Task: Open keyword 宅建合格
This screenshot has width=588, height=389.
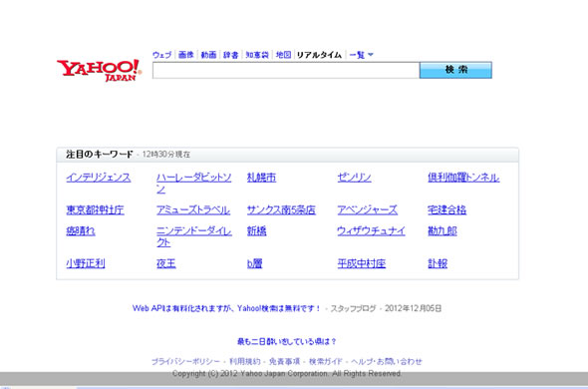Action: 447,209
